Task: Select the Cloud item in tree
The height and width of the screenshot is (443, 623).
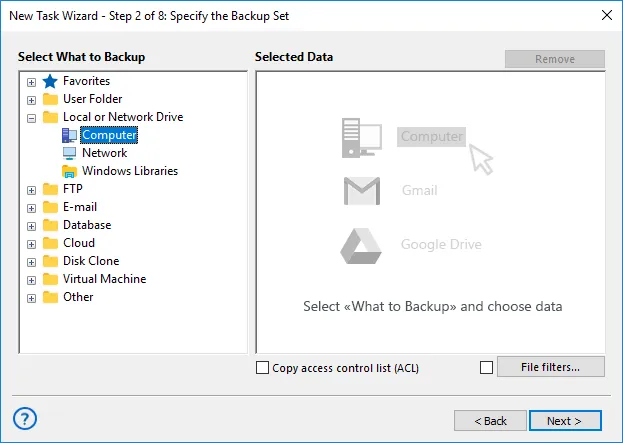Action: (x=79, y=243)
